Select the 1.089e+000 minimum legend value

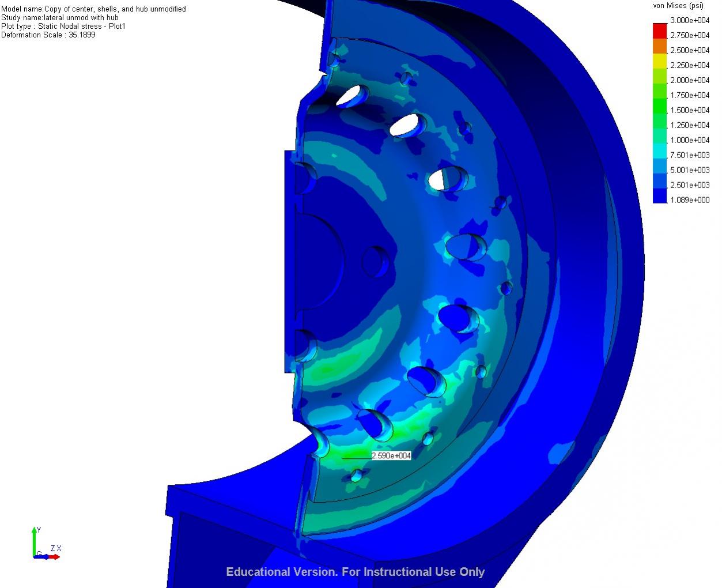tap(690, 200)
